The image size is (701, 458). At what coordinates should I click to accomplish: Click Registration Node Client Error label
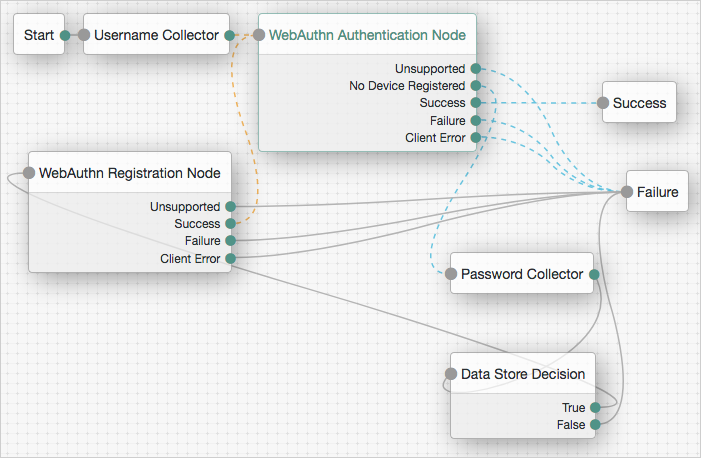pyautogui.click(x=190, y=259)
